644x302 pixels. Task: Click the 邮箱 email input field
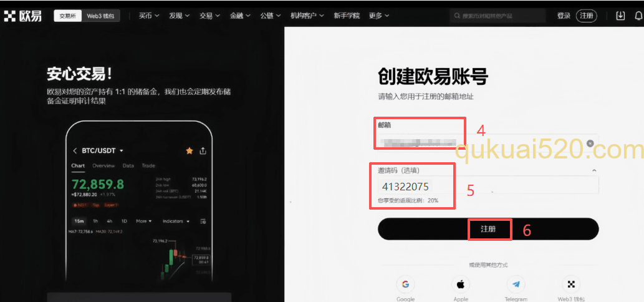[x=488, y=144]
